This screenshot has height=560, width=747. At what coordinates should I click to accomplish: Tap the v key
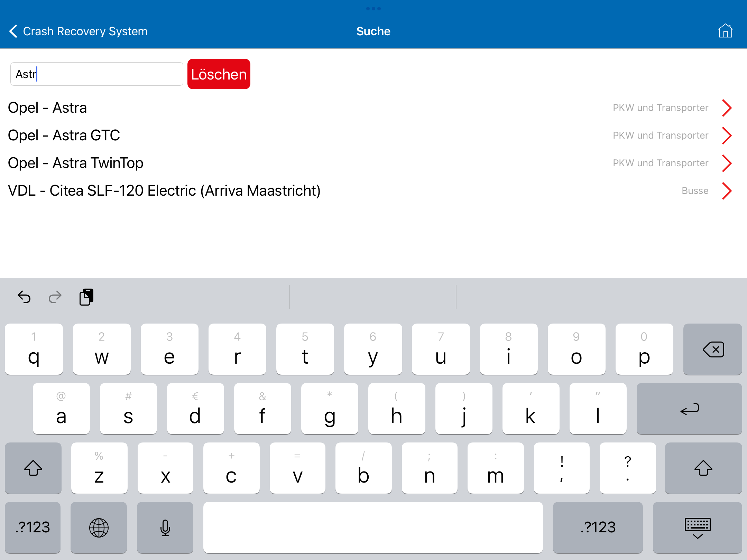297,468
